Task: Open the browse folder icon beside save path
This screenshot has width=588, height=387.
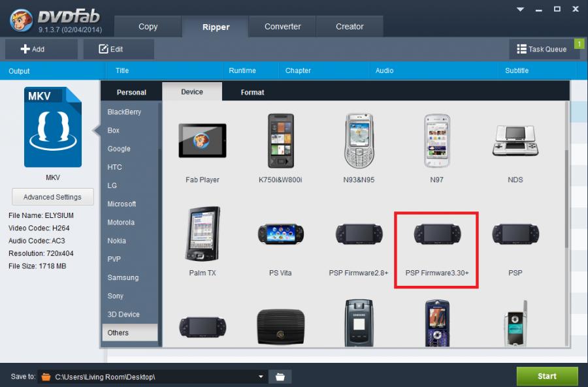Action: [x=280, y=377]
